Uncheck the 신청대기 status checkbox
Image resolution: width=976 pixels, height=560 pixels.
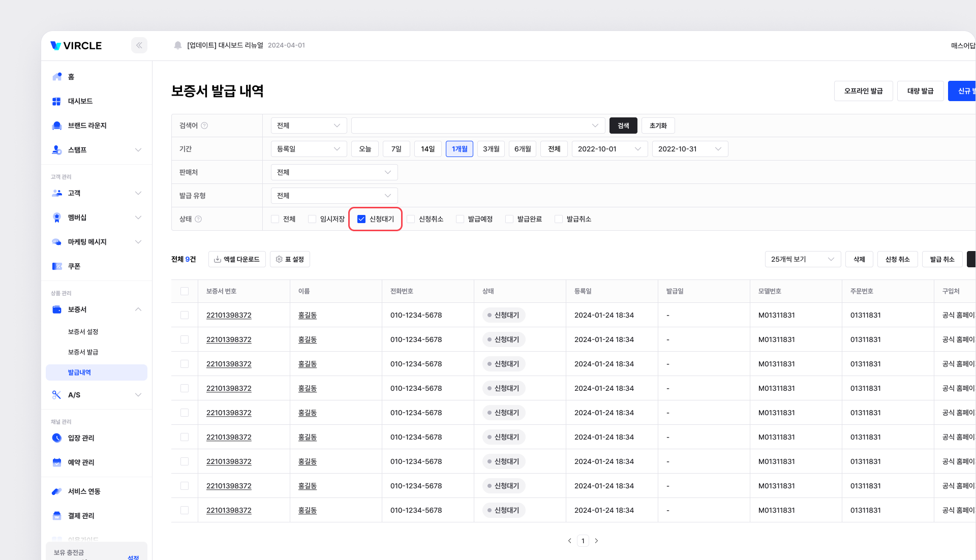361,219
